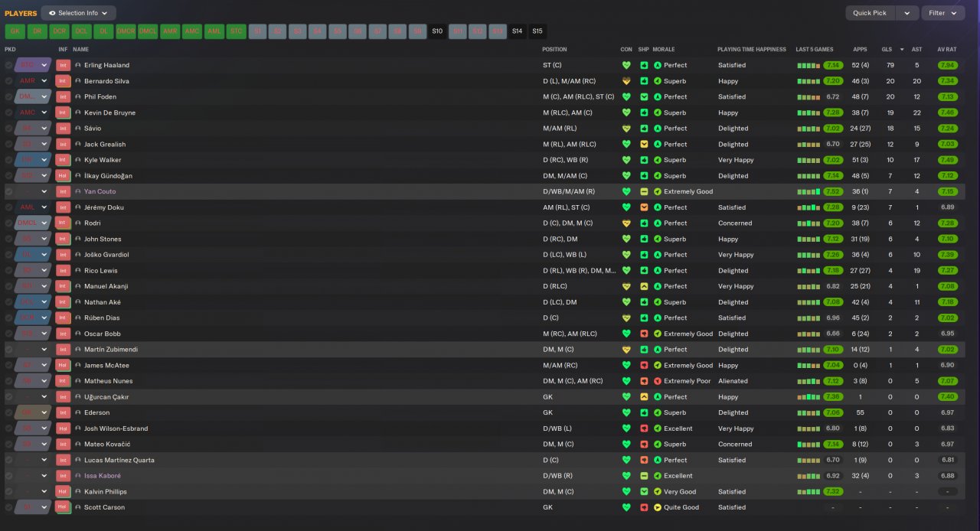Click the player icon beside Sávio
The height and width of the screenshot is (531, 980).
(78, 129)
